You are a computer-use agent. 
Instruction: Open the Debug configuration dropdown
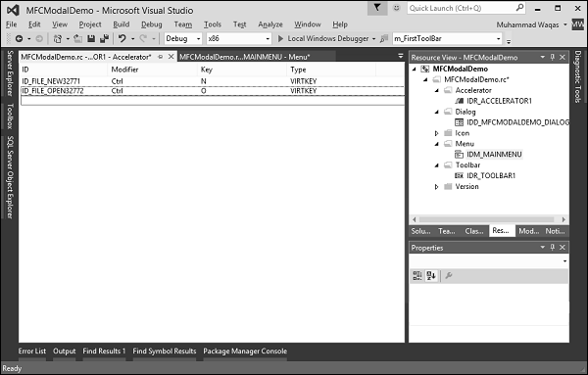point(183,38)
